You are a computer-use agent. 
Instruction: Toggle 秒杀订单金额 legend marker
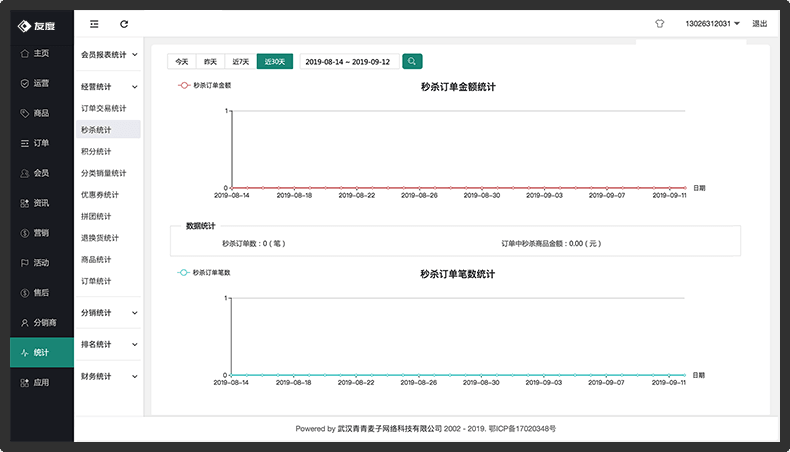[184, 86]
